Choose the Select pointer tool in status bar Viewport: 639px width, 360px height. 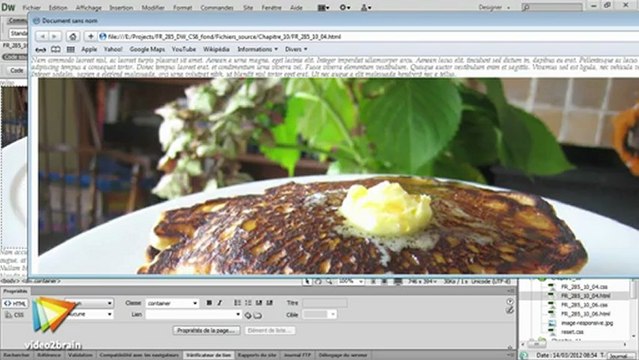[x=307, y=281]
